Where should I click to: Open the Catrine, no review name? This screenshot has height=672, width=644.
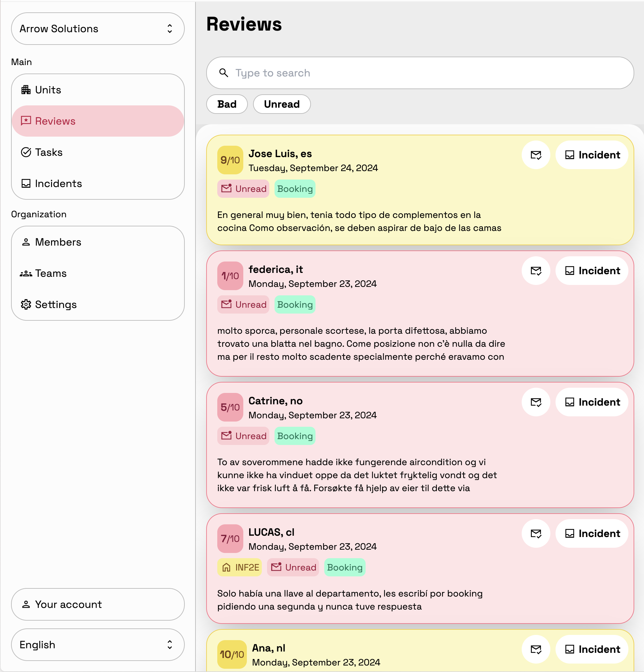[275, 401]
